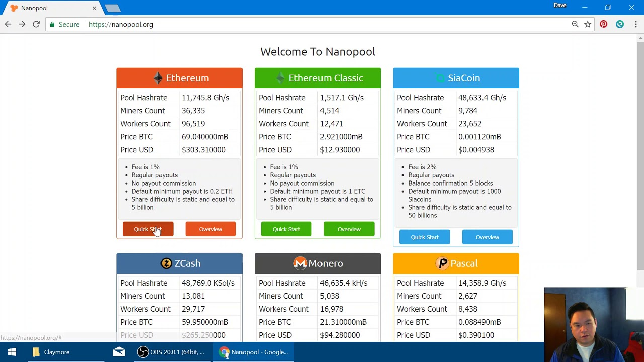Image resolution: width=644 pixels, height=362 pixels.
Task: Click Ethereum Classic hashrate 1,517.1 Gh/s
Action: pos(342,98)
